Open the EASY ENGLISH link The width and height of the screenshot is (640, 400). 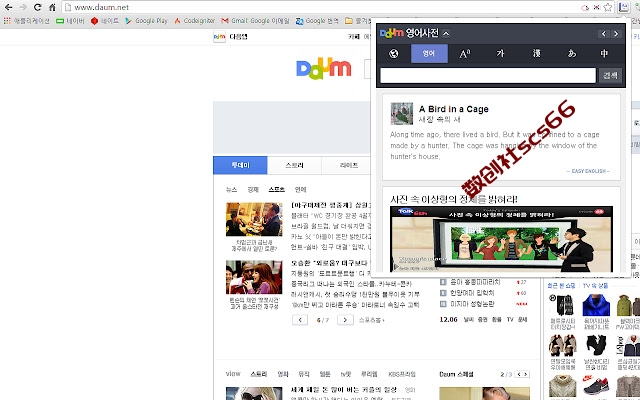(588, 171)
